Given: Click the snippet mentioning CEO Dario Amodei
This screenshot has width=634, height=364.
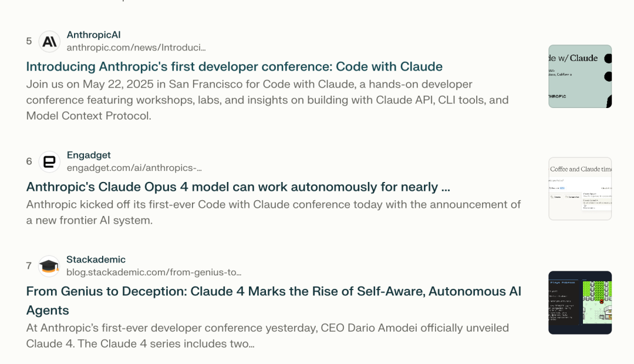Looking at the screenshot, I should pyautogui.click(x=267, y=336).
